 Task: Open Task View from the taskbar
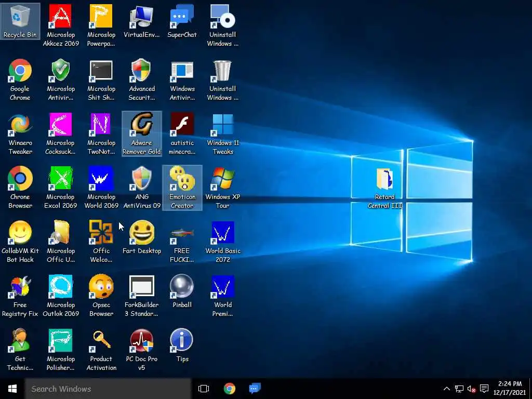(204, 389)
